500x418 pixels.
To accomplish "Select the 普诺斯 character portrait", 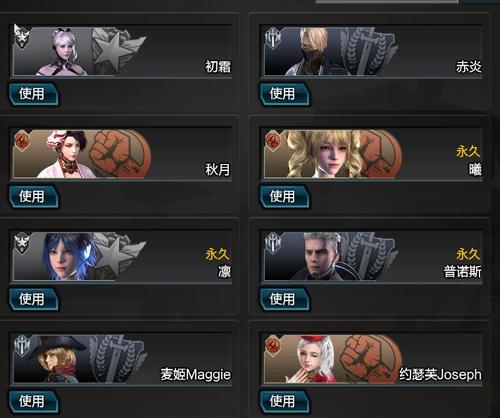I will tap(318, 256).
